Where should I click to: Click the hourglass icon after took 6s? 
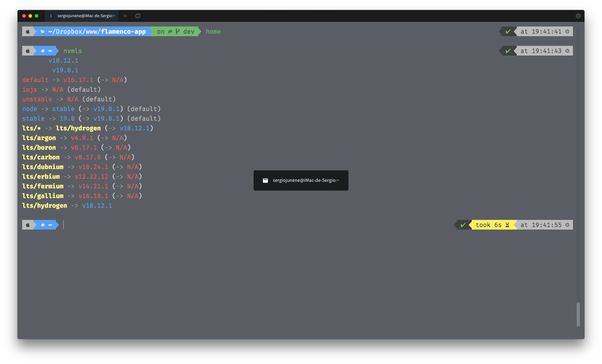pyautogui.click(x=507, y=225)
